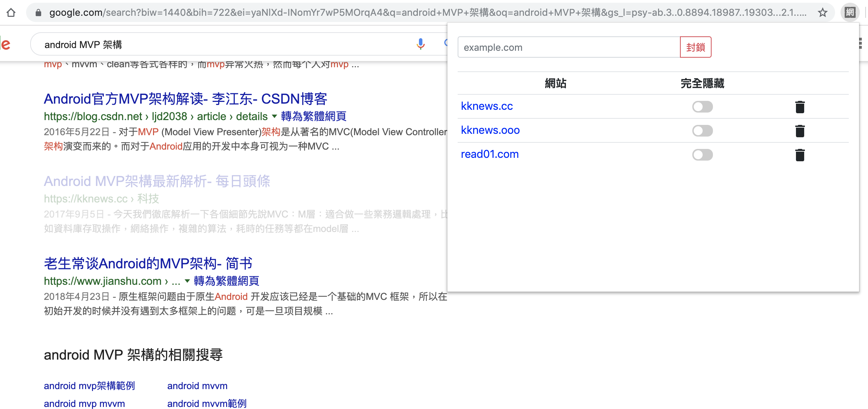This screenshot has height=409, width=868.
Task: Open dropdown arrow beside jianshu.com URL
Action: click(187, 281)
